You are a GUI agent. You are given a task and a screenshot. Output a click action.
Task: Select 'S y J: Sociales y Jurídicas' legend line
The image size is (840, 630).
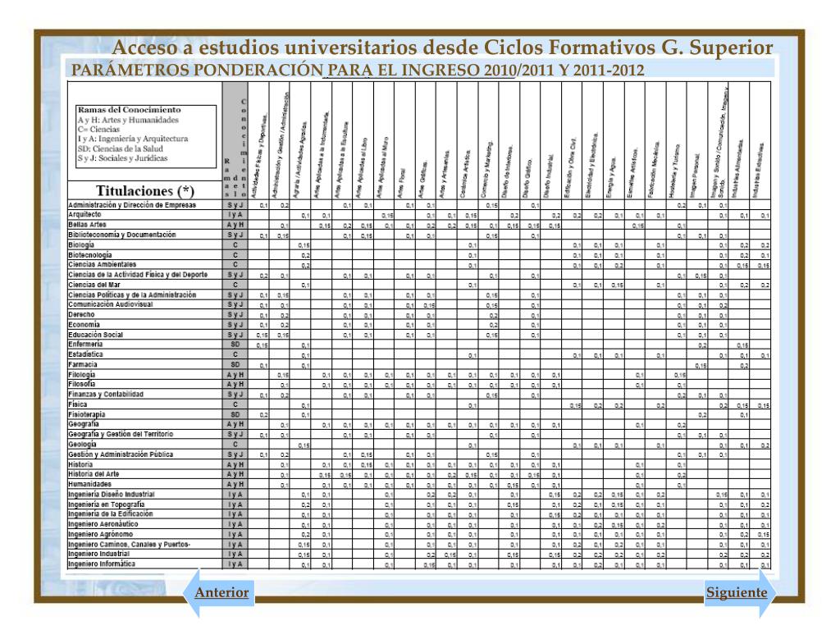[x=123, y=158]
